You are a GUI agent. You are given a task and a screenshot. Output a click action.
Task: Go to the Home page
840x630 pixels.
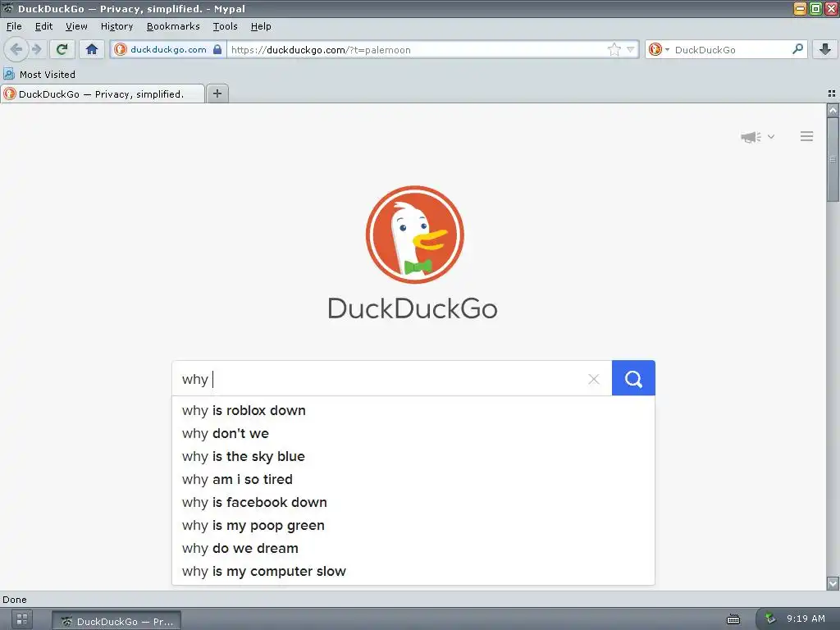tap(92, 49)
